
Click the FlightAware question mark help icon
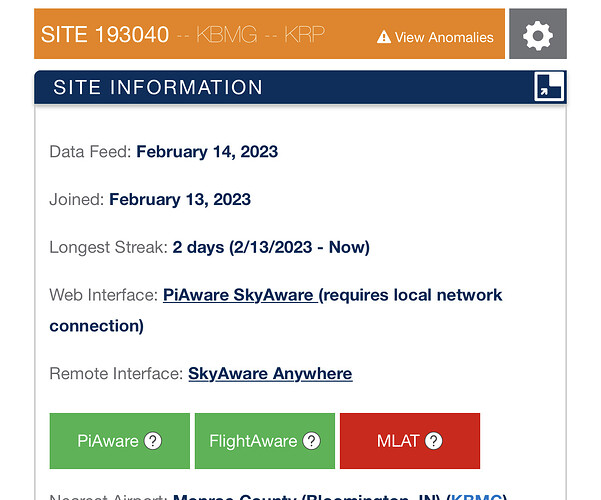click(x=312, y=440)
